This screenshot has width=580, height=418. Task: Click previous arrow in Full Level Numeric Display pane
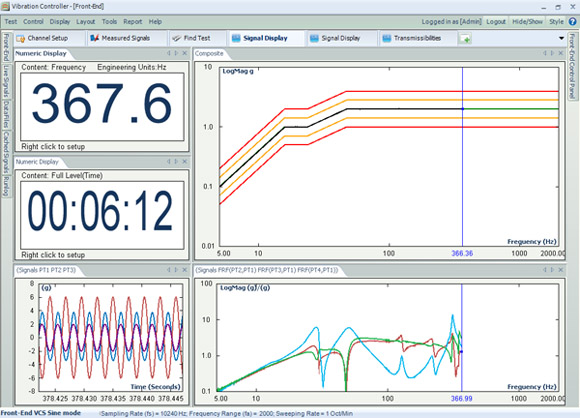[169, 162]
